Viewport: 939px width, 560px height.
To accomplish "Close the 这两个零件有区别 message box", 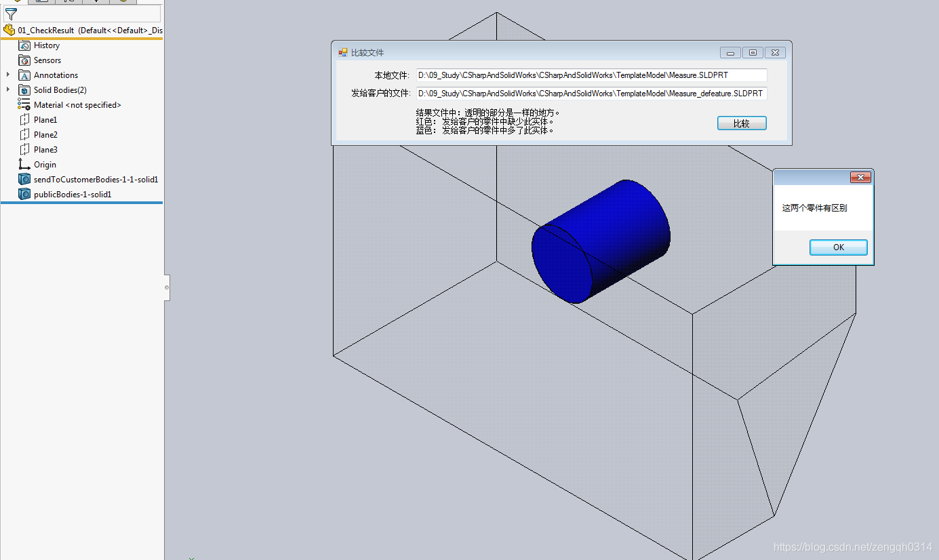I will (x=860, y=178).
